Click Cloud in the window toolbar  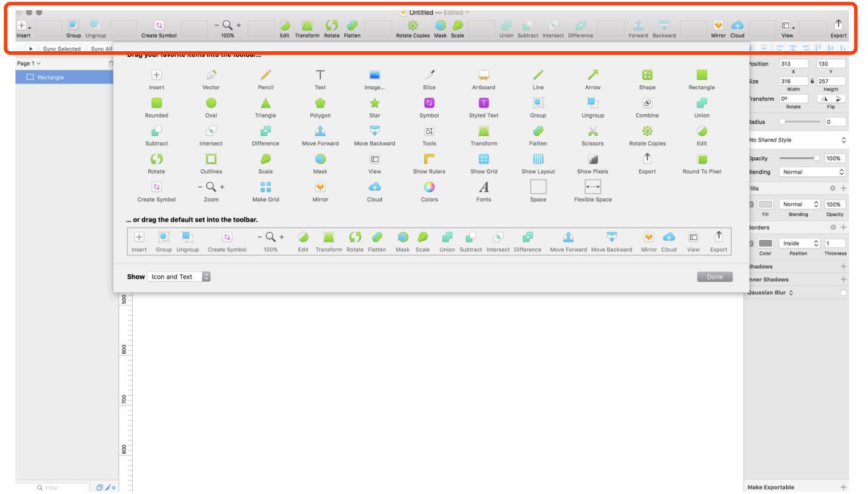(737, 29)
